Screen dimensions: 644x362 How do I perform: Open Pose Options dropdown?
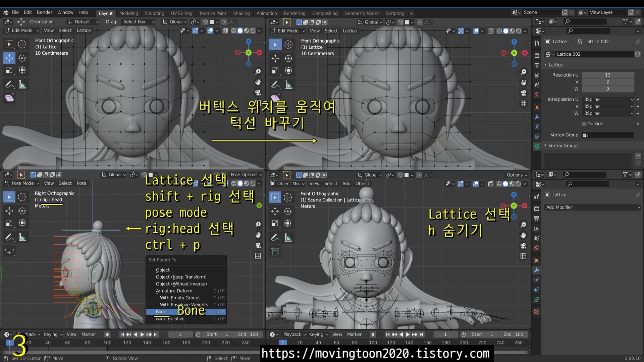[246, 175]
